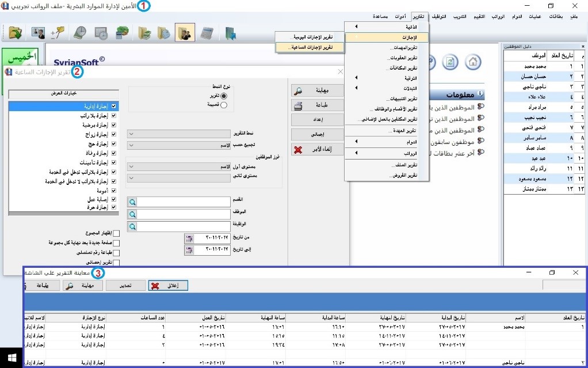The height and width of the screenshot is (368, 588).
Task: Click the folder with green arrow toolbar icon
Action: (x=15, y=33)
